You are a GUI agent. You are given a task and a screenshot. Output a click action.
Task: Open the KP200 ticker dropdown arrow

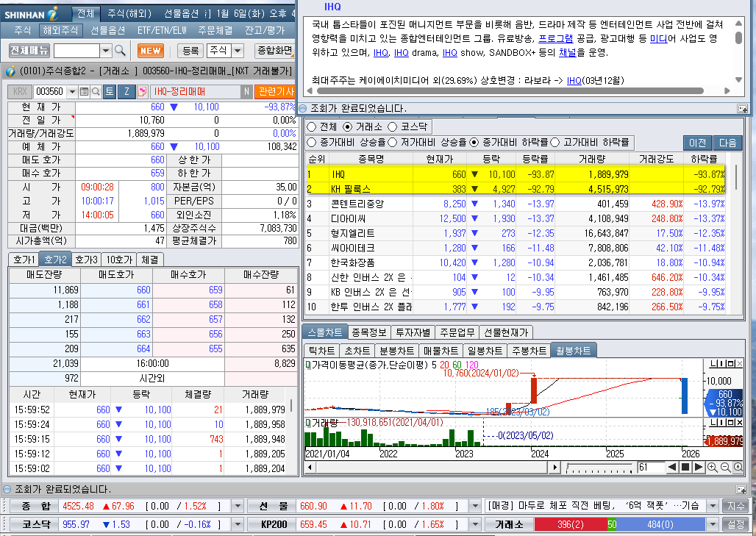coord(475,524)
